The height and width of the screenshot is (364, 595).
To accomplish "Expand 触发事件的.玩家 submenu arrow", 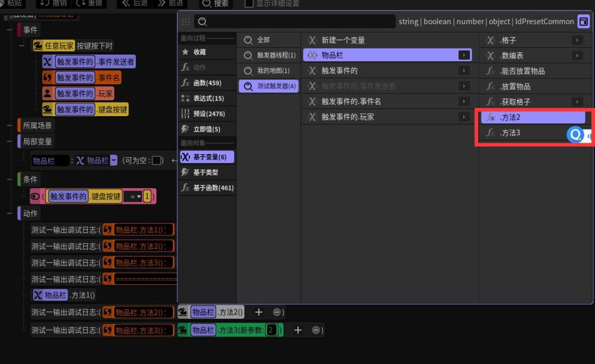I will [x=464, y=117].
